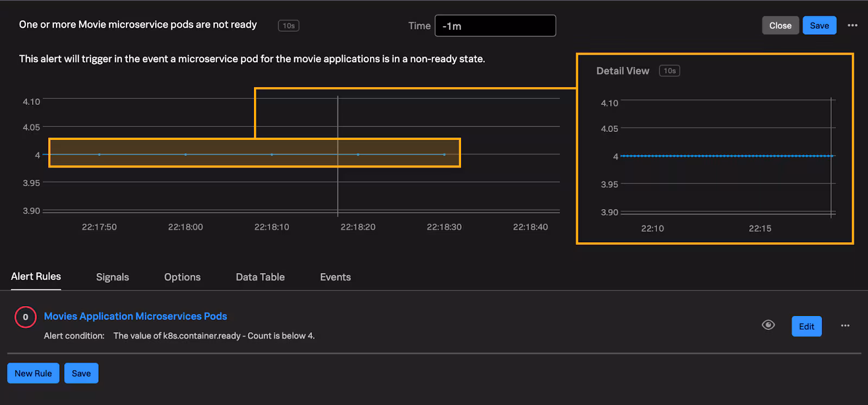This screenshot has height=405, width=868.
Task: Click the Time input field
Action: pyautogui.click(x=495, y=26)
